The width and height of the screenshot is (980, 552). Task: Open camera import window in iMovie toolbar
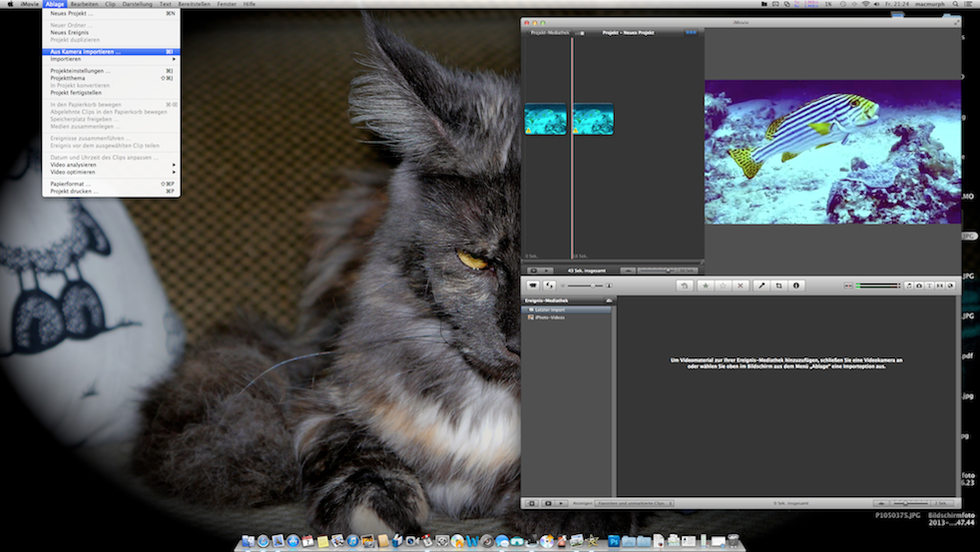(533, 285)
